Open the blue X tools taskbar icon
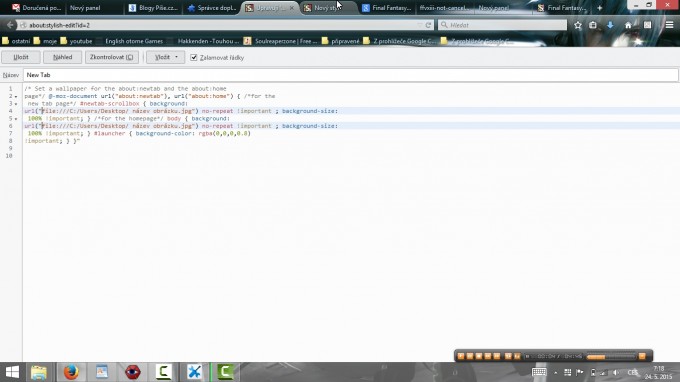Screen dimensions: 680x382 click(x=194, y=372)
